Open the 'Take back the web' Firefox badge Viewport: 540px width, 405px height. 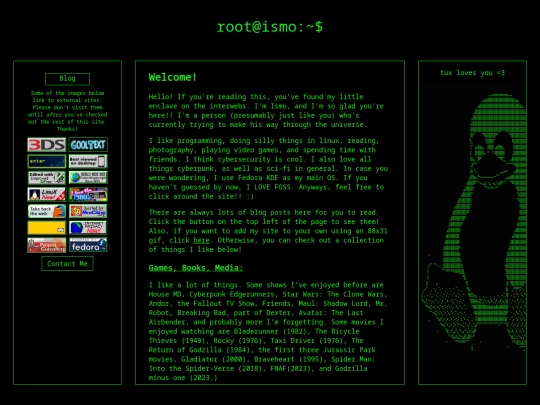tap(46, 211)
